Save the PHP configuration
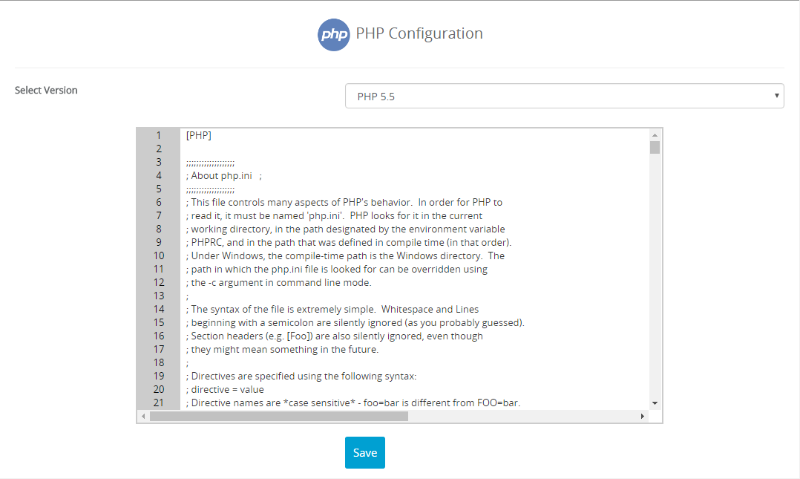 point(365,452)
